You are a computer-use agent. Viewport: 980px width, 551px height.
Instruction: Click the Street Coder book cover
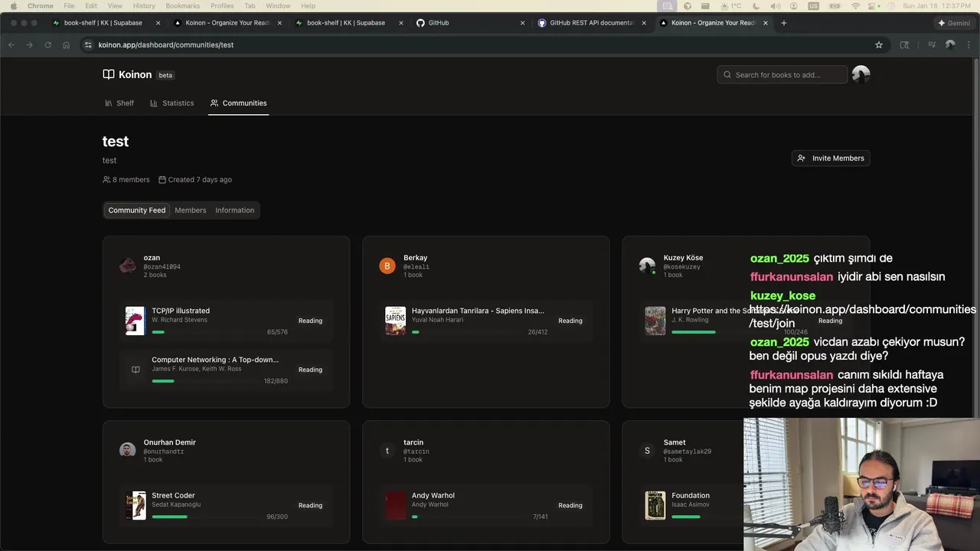click(136, 505)
